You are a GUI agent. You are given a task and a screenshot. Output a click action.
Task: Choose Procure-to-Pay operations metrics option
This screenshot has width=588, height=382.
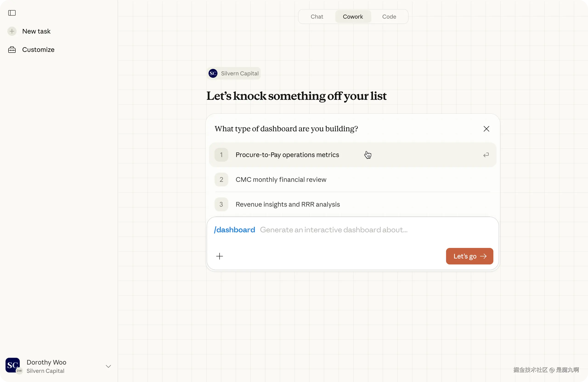coord(287,155)
